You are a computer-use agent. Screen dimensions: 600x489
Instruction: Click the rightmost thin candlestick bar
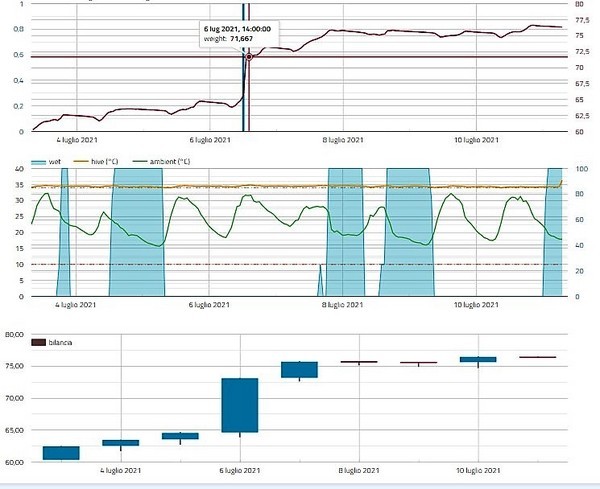tap(537, 357)
